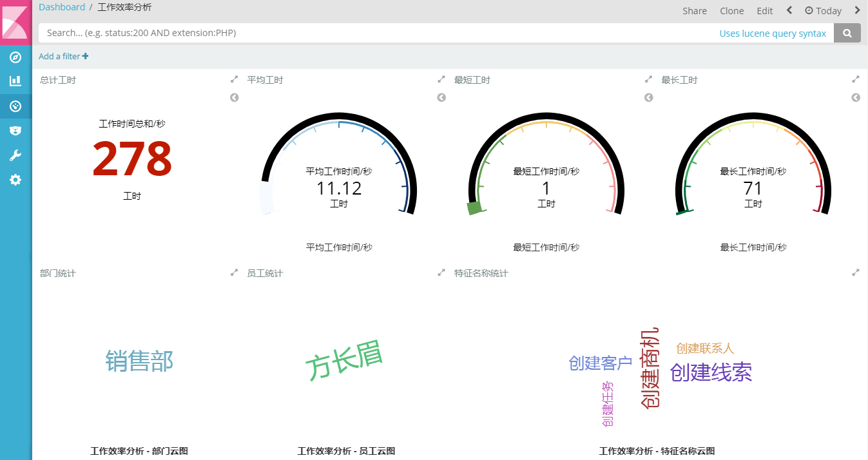Open Dev Tools wrench icon
This screenshot has width=868, height=460.
pyautogui.click(x=15, y=155)
